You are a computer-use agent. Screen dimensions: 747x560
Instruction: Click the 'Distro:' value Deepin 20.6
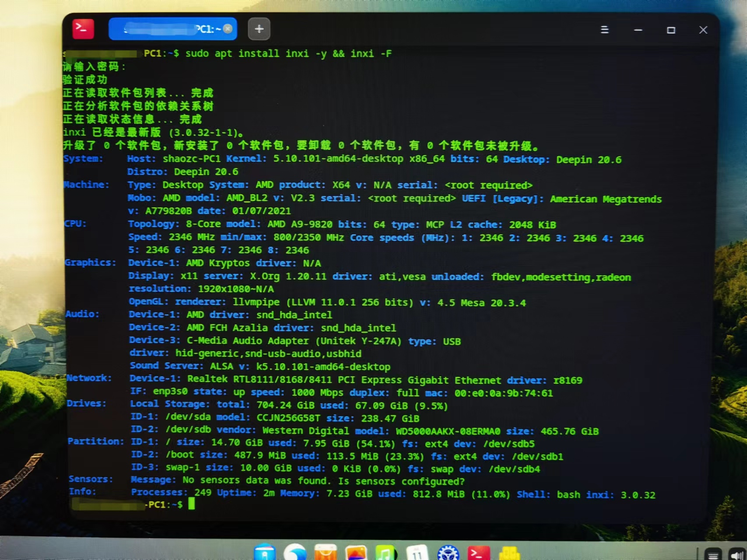point(206,171)
